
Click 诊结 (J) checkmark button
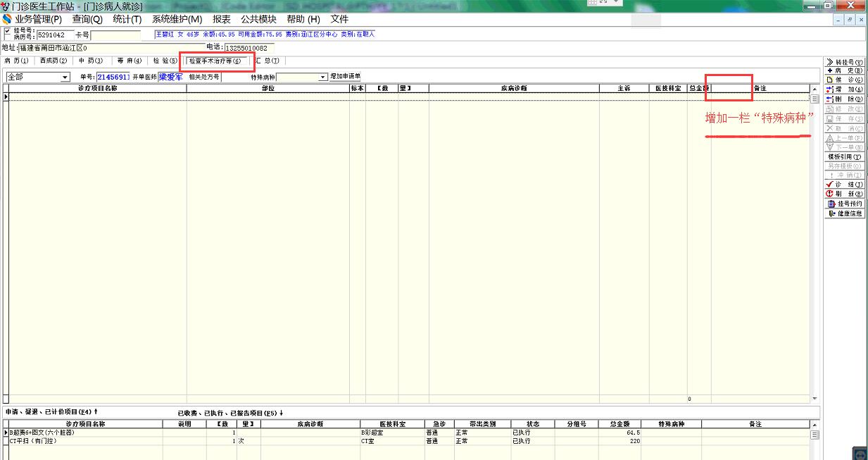coord(844,185)
